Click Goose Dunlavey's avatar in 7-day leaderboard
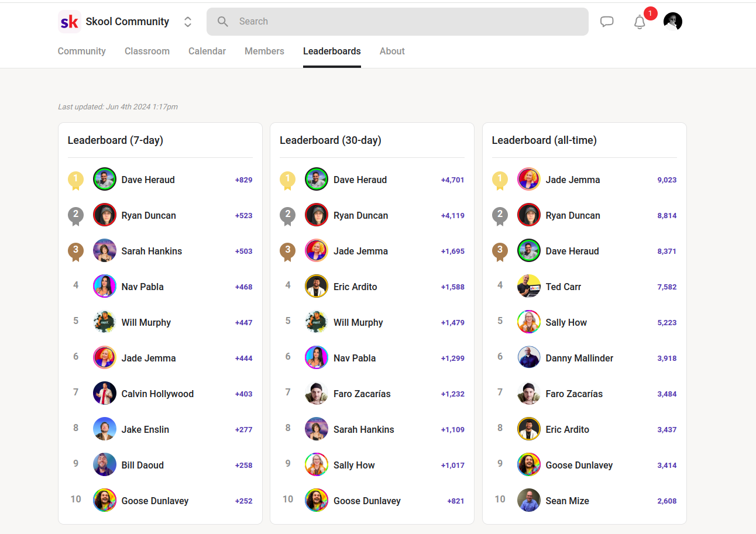 click(x=105, y=501)
